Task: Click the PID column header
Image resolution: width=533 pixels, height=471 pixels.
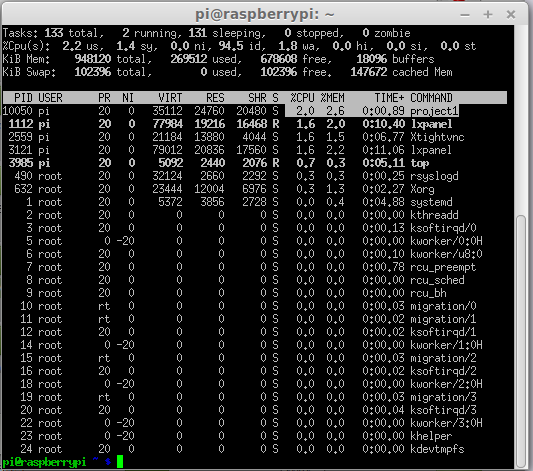Action: pyautogui.click(x=23, y=98)
